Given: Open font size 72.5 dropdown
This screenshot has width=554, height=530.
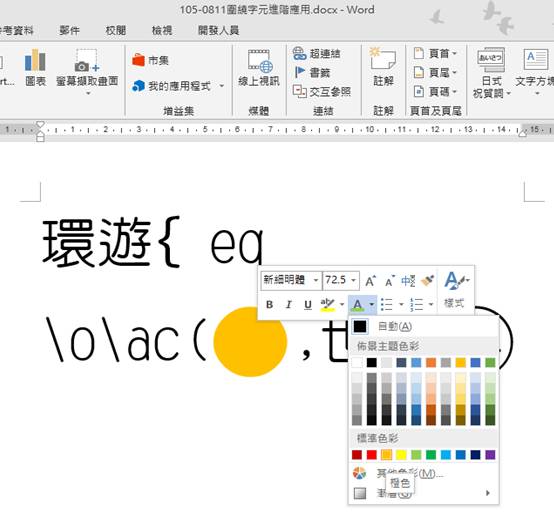Looking at the screenshot, I should 353,281.
